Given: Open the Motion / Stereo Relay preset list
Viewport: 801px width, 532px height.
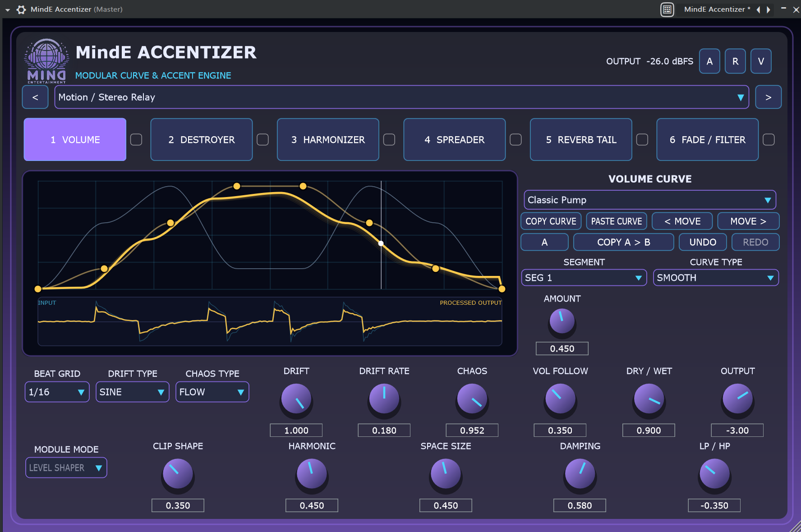Looking at the screenshot, I should pyautogui.click(x=401, y=97).
